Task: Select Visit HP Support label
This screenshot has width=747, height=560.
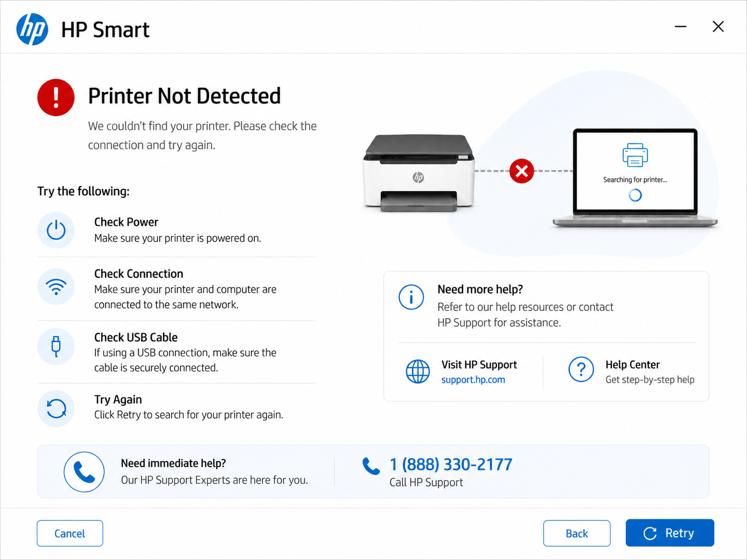Action: 479,365
